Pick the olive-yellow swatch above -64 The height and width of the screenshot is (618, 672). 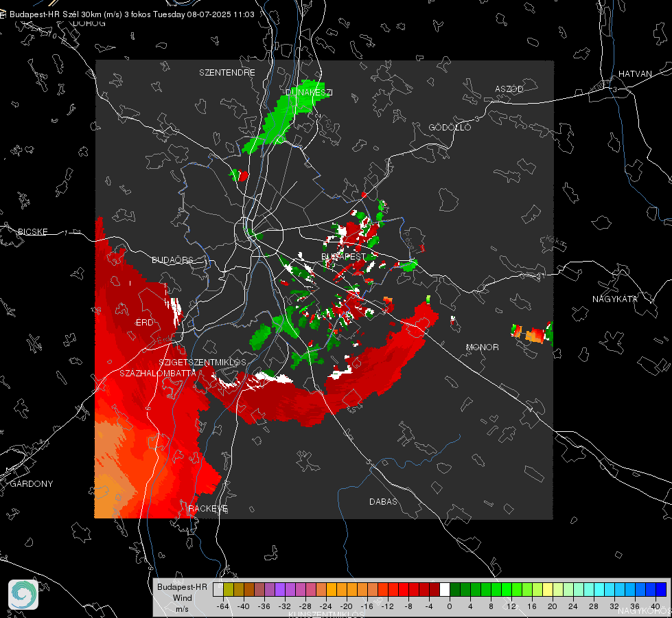point(229,590)
